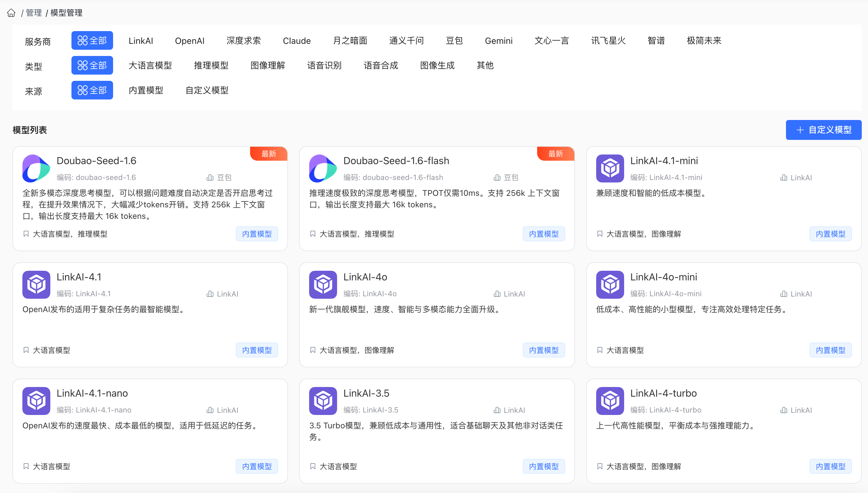Click the Doubao-Seed-1.6 model logo
Viewport: 868px width, 493px height.
36,168
